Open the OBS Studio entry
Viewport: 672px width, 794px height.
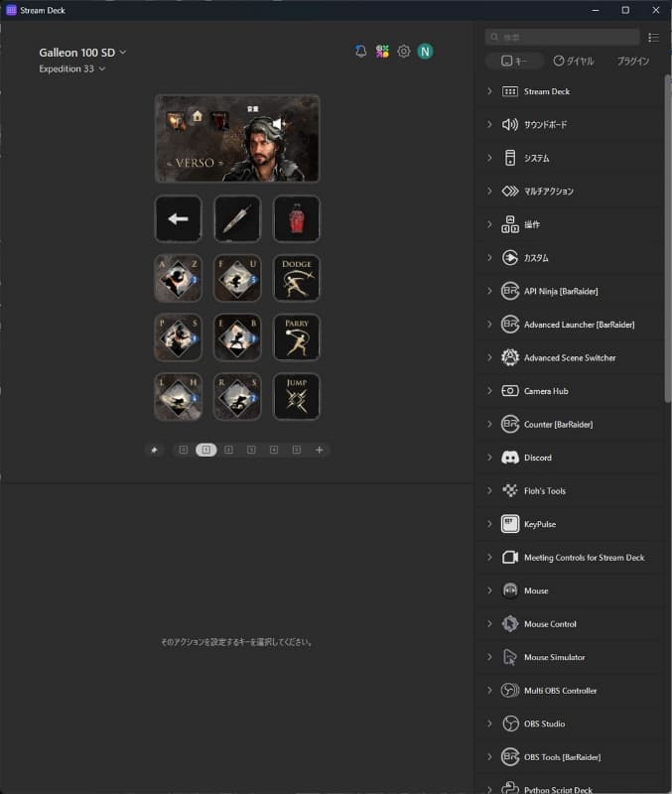coord(570,724)
